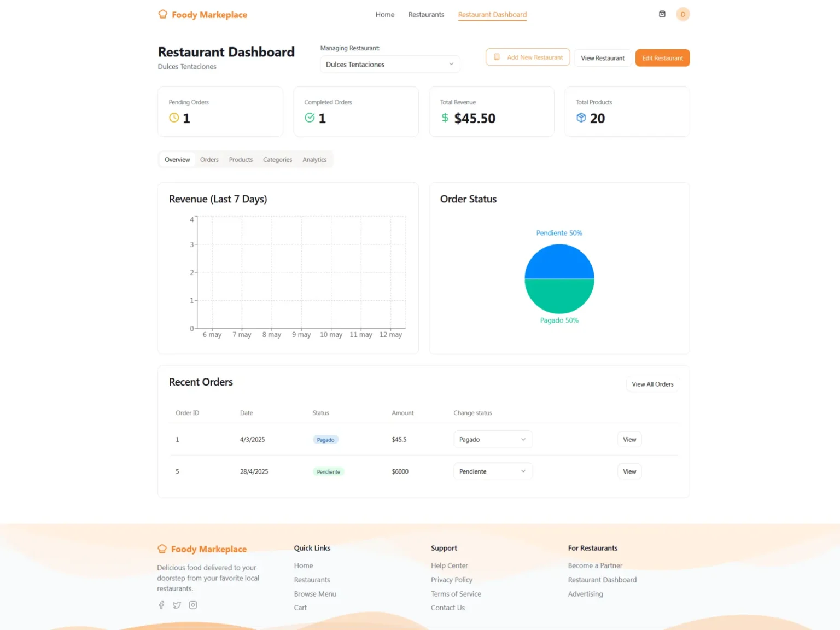This screenshot has width=840, height=630.
Task: Switch to the Analytics tab
Action: pos(314,159)
